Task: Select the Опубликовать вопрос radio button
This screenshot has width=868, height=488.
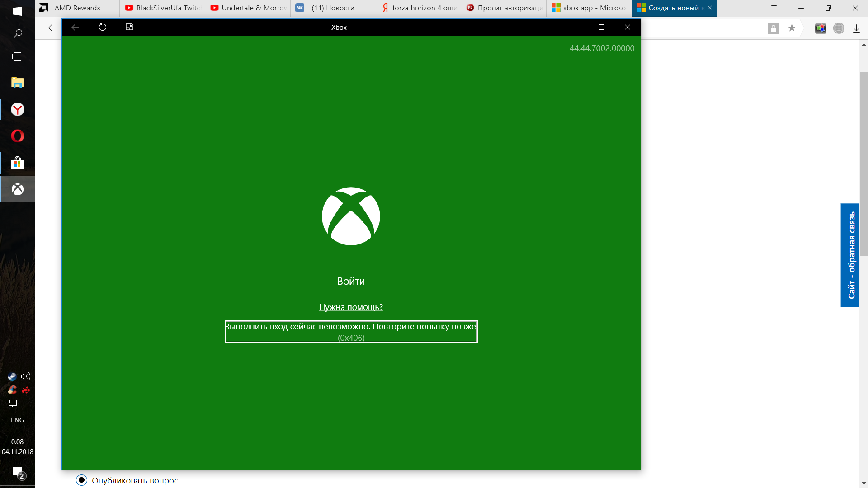Action: click(81, 480)
